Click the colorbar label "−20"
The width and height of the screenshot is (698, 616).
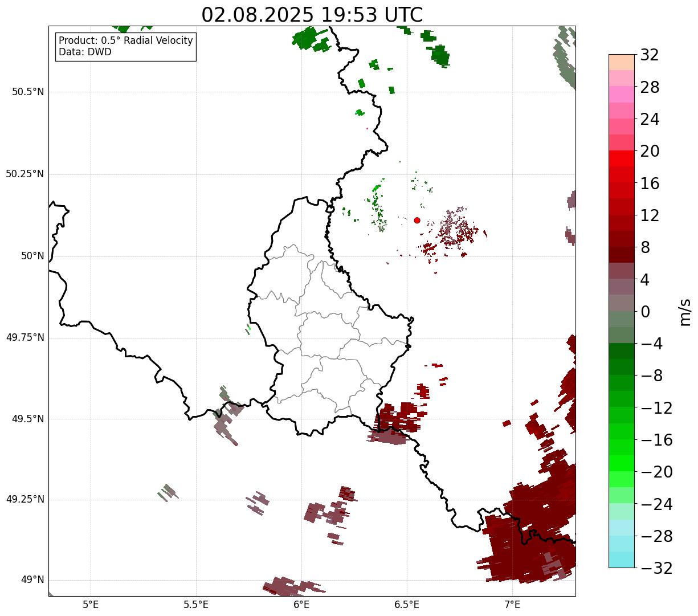click(656, 472)
